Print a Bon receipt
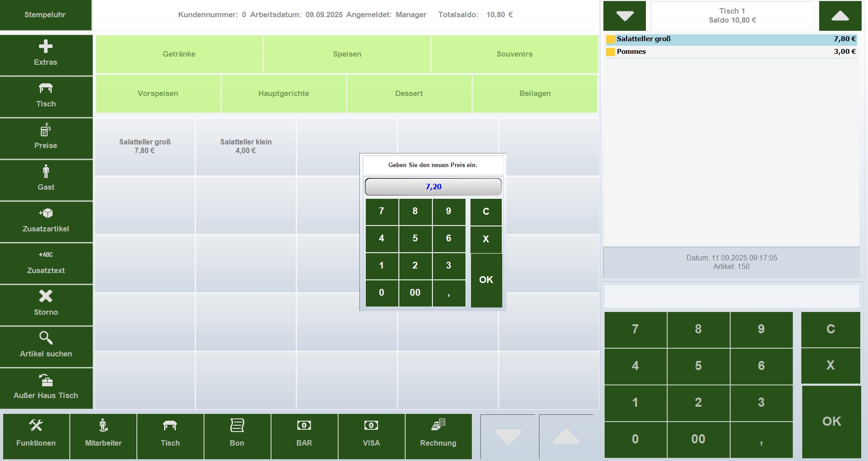 click(237, 436)
